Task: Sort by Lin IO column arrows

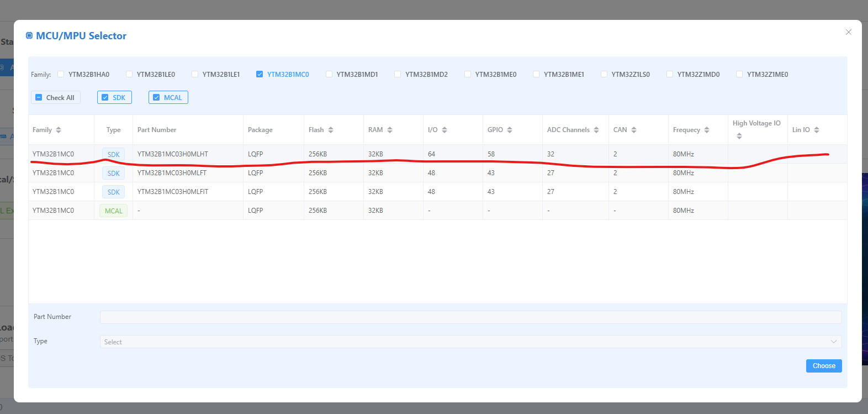Action: coord(817,130)
